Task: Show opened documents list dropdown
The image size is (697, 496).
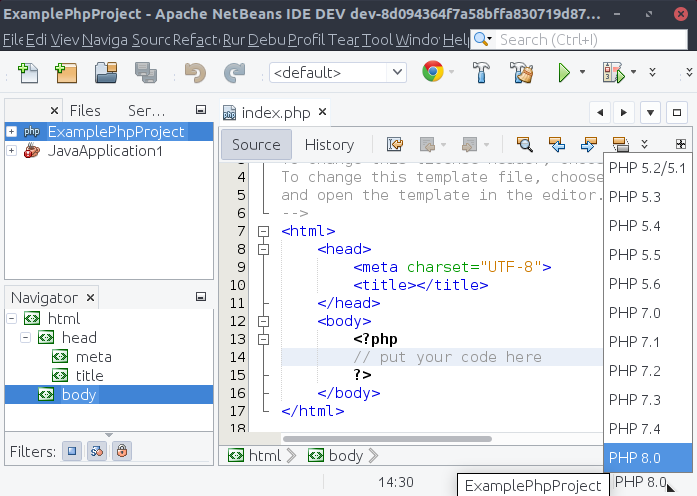Action: coord(650,112)
